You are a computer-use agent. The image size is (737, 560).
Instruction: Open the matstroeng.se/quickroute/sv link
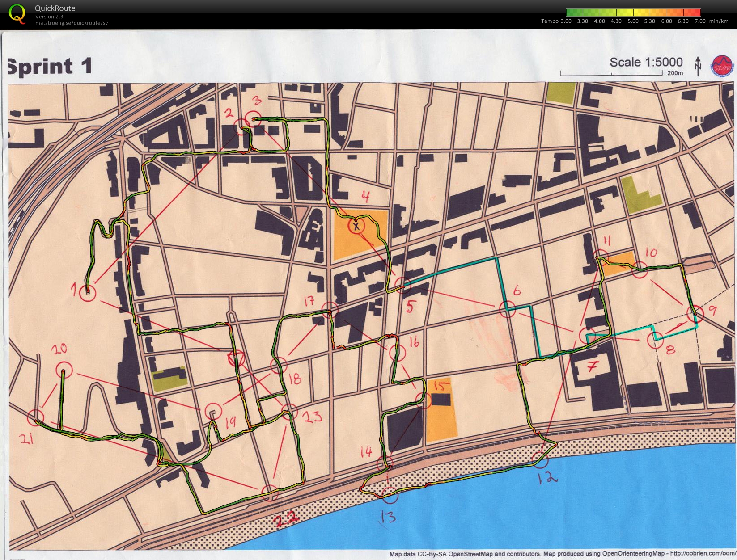click(x=72, y=23)
